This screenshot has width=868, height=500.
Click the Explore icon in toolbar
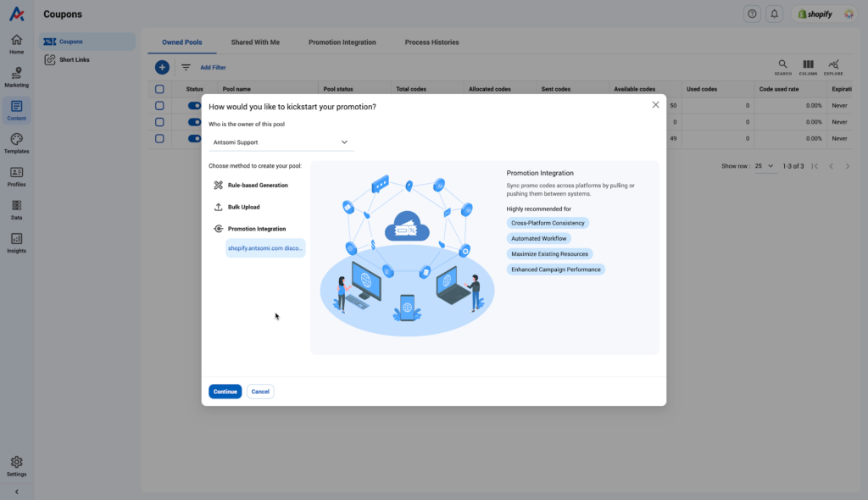point(833,67)
